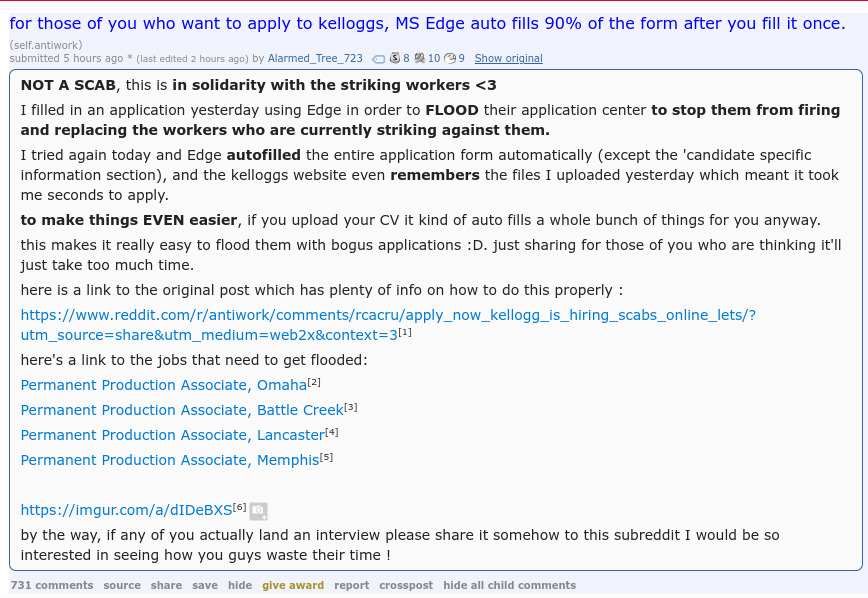Viewport: 868px width, 598px height.
Task: Expand the imgur image preview camera icon
Action: pyautogui.click(x=259, y=511)
